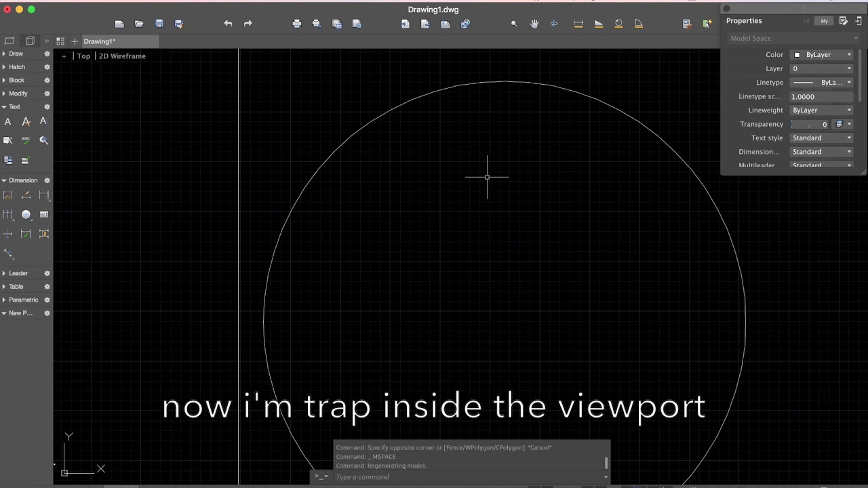The image size is (868, 488).
Task: Click the Center Mark dimension icon
Action: tap(26, 214)
